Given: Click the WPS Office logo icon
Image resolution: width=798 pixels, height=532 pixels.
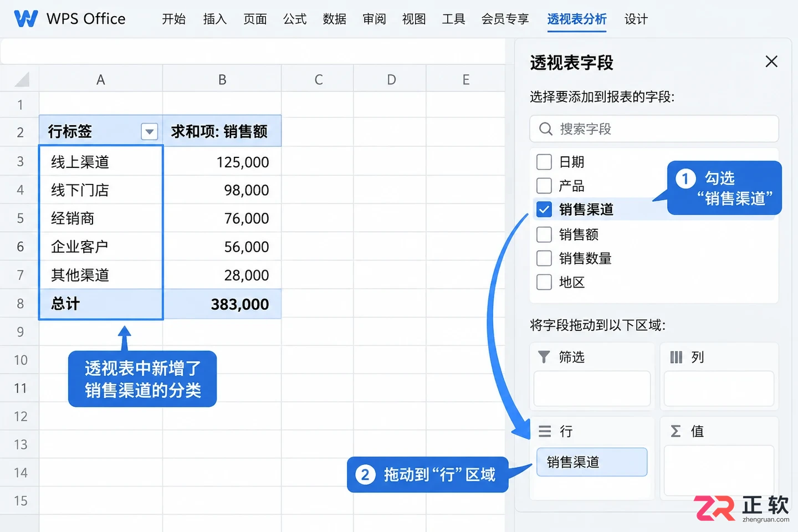Looking at the screenshot, I should [x=26, y=19].
